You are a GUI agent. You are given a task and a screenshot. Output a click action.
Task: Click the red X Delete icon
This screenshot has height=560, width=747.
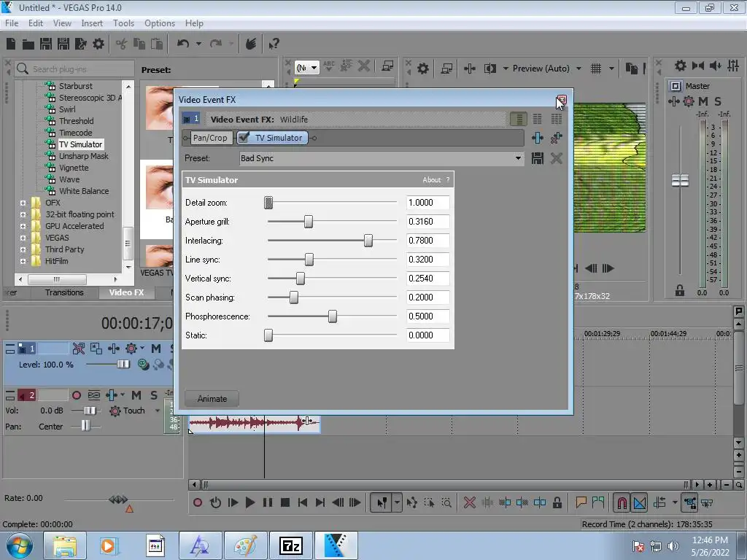[x=469, y=502]
